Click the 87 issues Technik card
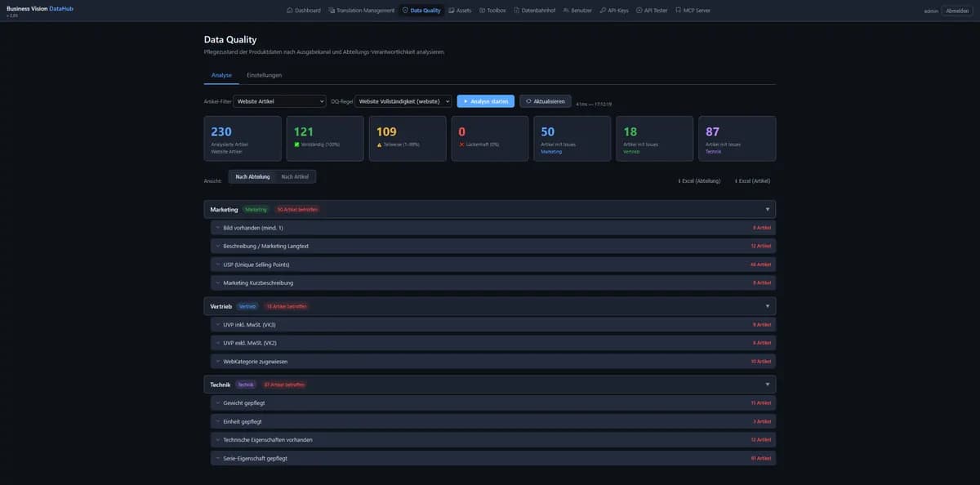This screenshot has width=980, height=485. [737, 138]
